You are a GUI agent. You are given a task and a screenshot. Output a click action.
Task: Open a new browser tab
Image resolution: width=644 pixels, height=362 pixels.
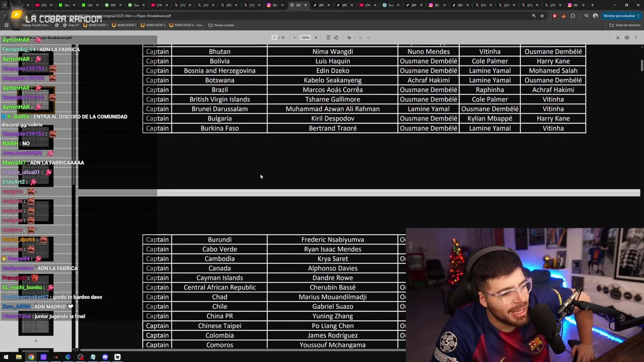point(592,5)
